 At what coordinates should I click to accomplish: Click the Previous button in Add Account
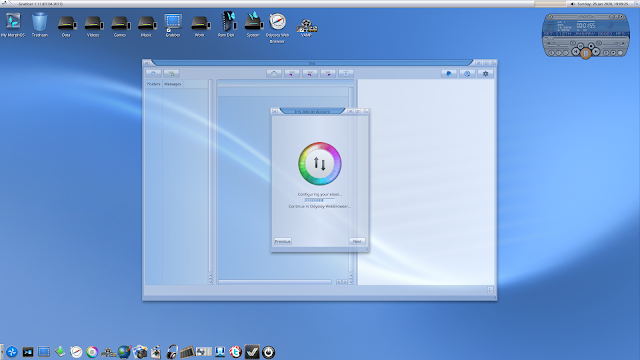(282, 241)
